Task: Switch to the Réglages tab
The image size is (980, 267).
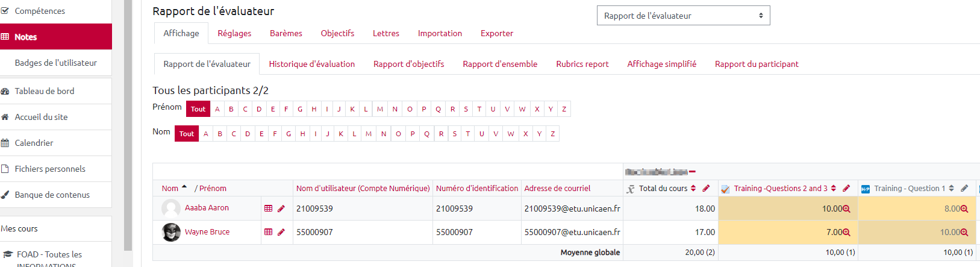Action: [x=234, y=34]
